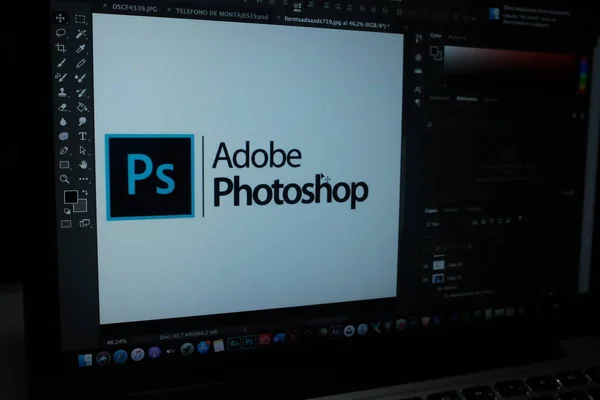Select the History Brush tool
The width and height of the screenshot is (600, 400).
81,93
